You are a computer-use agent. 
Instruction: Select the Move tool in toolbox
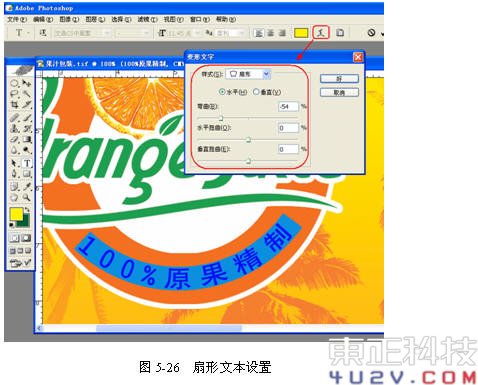pos(27,83)
